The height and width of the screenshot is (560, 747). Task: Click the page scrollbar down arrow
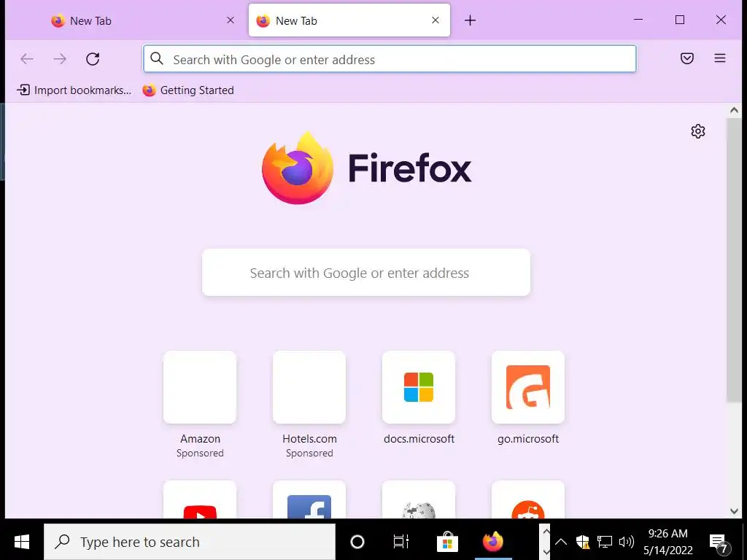[x=734, y=511]
